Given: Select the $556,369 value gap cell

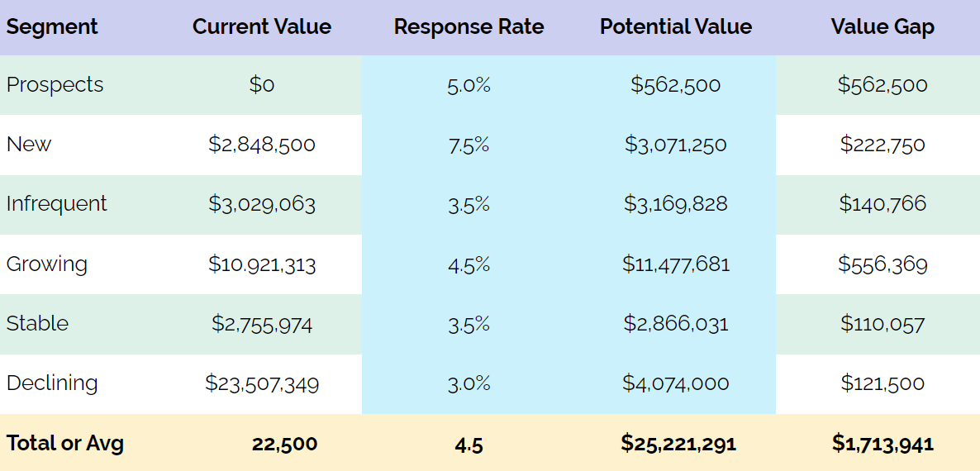Looking at the screenshot, I should (882, 264).
